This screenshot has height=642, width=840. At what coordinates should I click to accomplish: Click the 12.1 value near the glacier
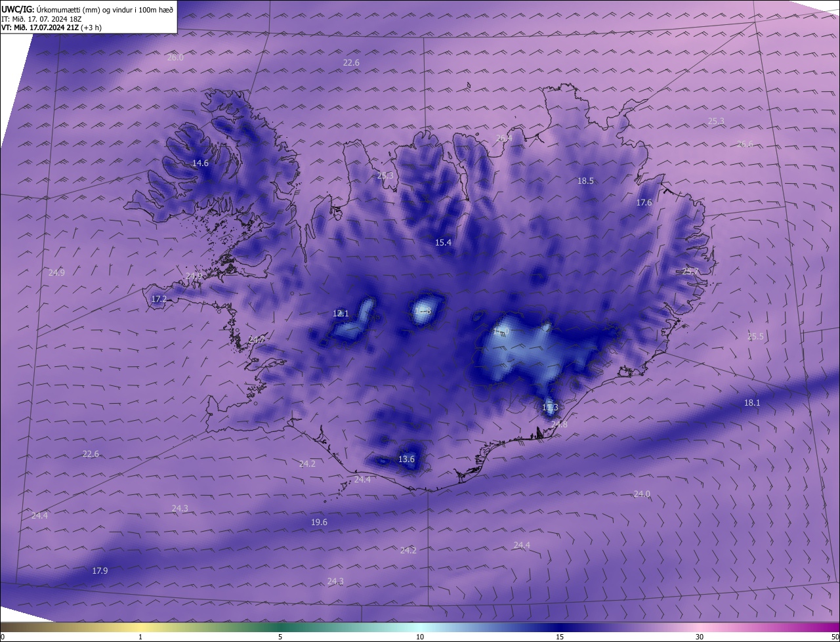coord(341,314)
